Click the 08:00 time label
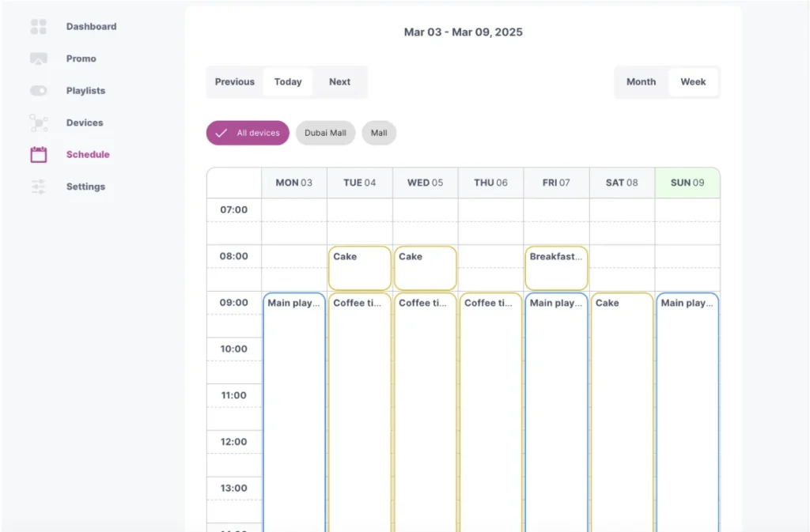 click(x=234, y=256)
